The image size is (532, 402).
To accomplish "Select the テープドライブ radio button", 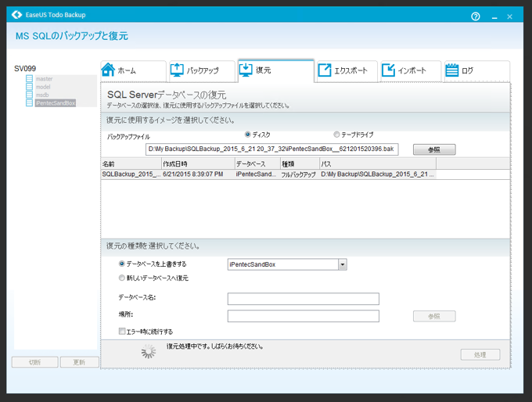I will click(x=336, y=135).
